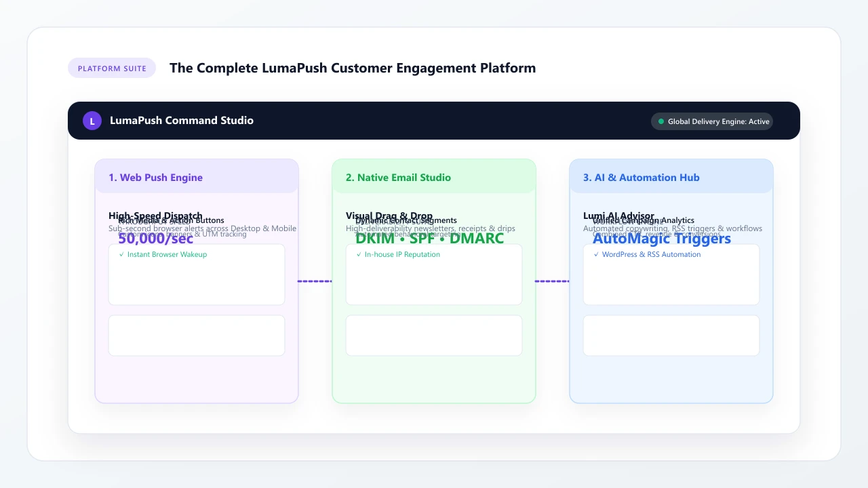Click the DKIM • SPF • DMARC text
This screenshot has height=488, width=868.
[x=430, y=239]
